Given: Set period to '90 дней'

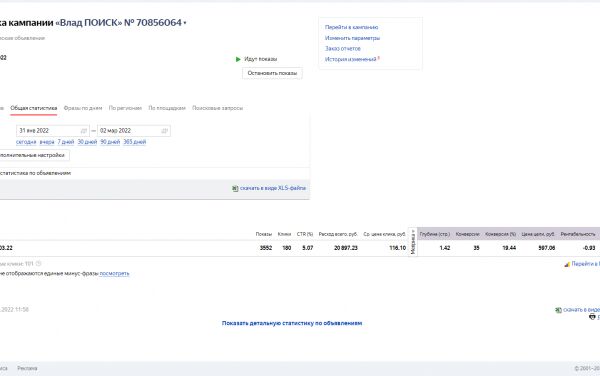Looking at the screenshot, I should (110, 142).
